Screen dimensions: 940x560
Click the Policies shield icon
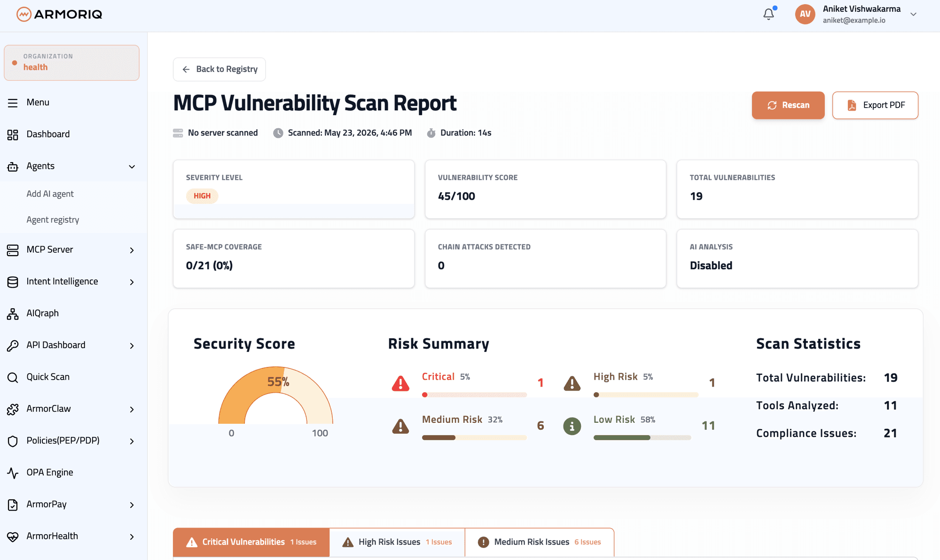13,441
